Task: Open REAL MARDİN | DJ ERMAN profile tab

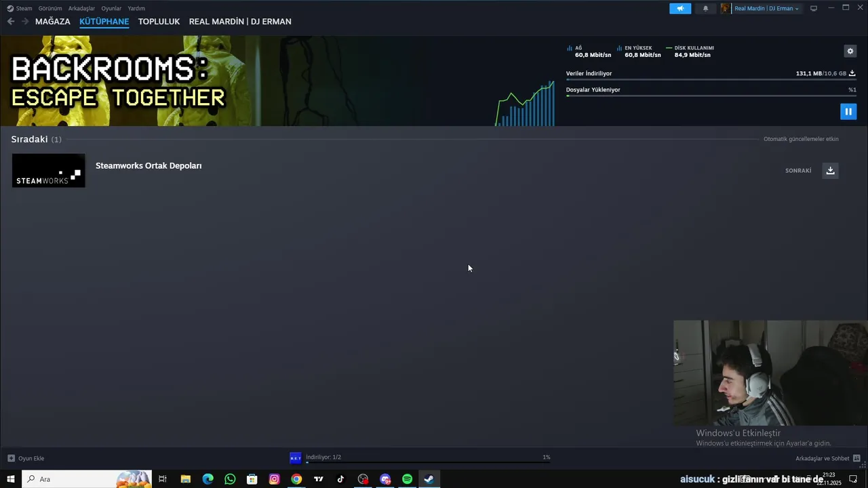Action: [240, 22]
